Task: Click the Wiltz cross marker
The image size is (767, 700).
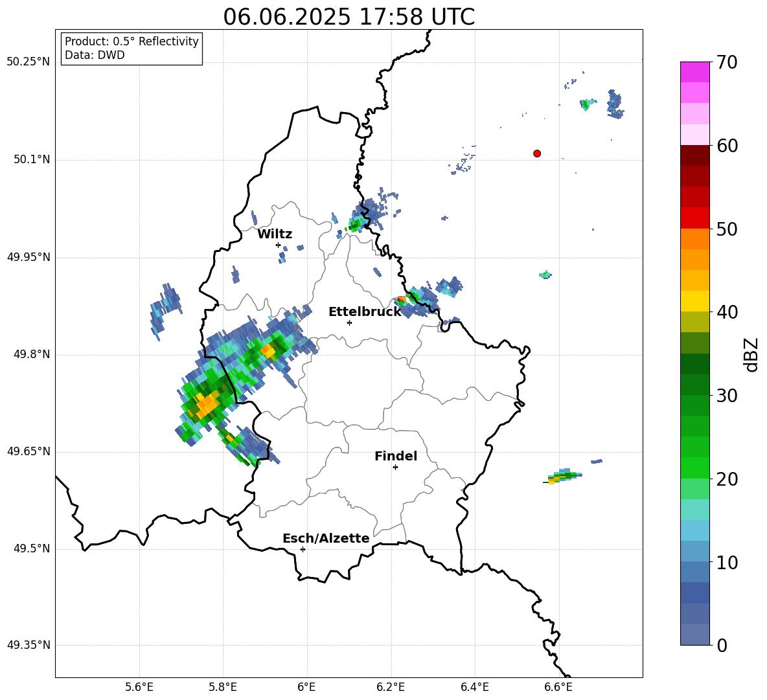Action: 279,245
